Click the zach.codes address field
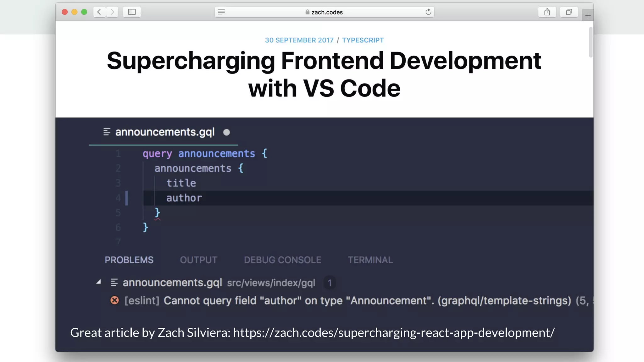This screenshot has height=362, width=644. coord(324,12)
